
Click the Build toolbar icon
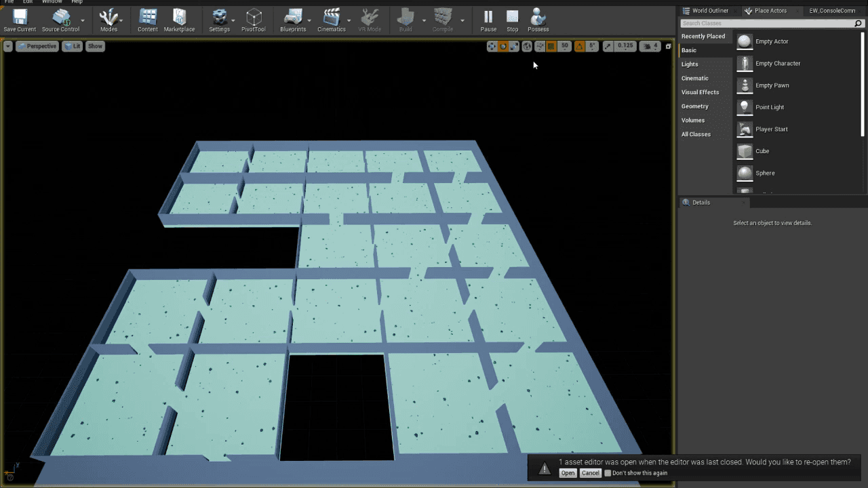click(x=406, y=17)
